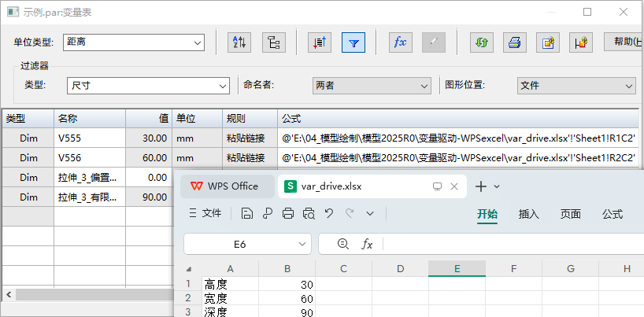Screen dimensions: 644x317
Task: Close the var_drive.xlsx tab
Action: click(453, 186)
